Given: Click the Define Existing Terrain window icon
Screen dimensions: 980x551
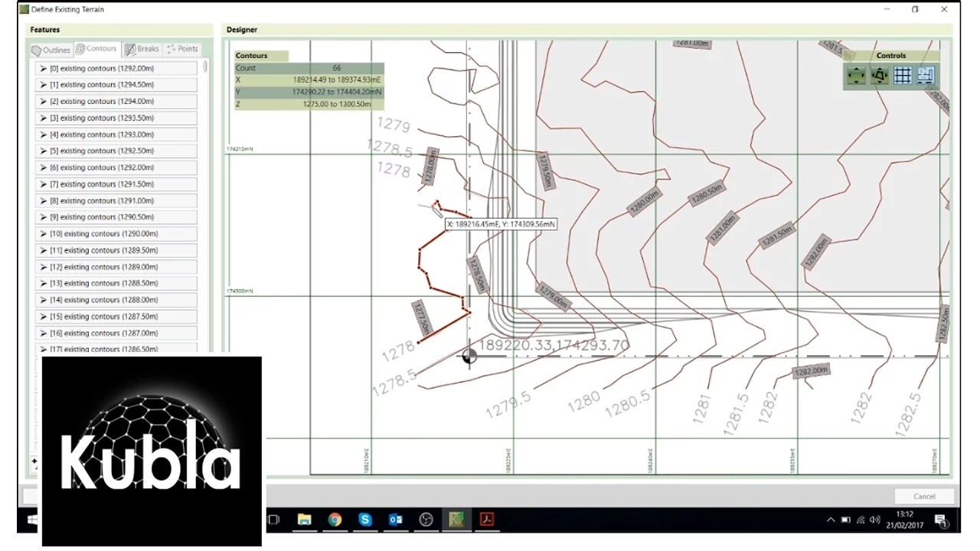Looking at the screenshot, I should coord(24,9).
